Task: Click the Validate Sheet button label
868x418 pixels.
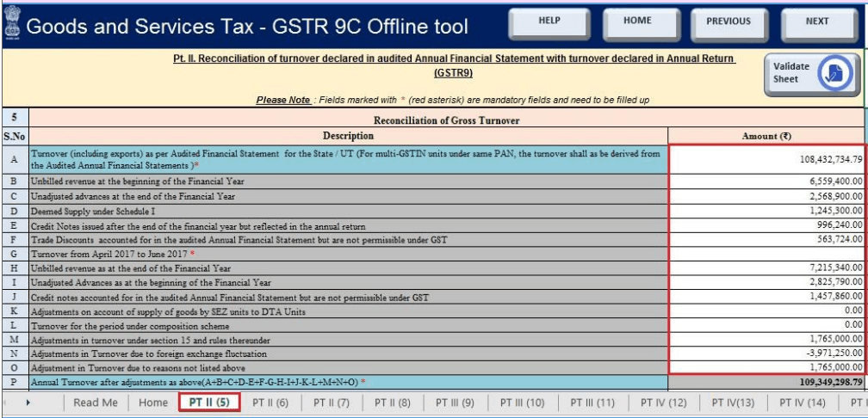Action: click(x=791, y=72)
